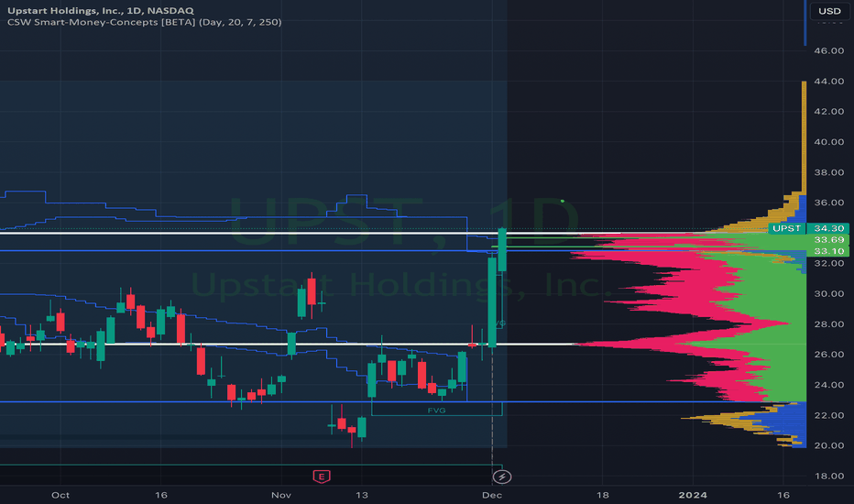Click the Upstart Holdings symbol title
The width and height of the screenshot is (854, 504).
[x=100, y=10]
